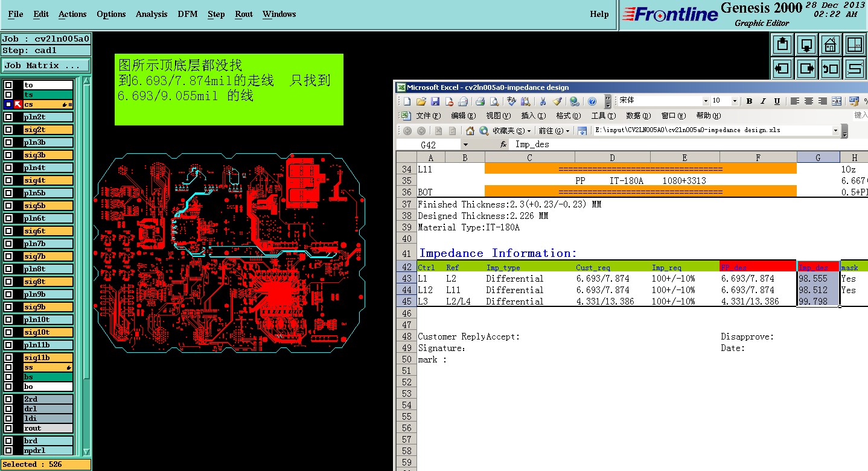Select cell with value 98.555
Screen dimensions: 868x471
[818, 279]
